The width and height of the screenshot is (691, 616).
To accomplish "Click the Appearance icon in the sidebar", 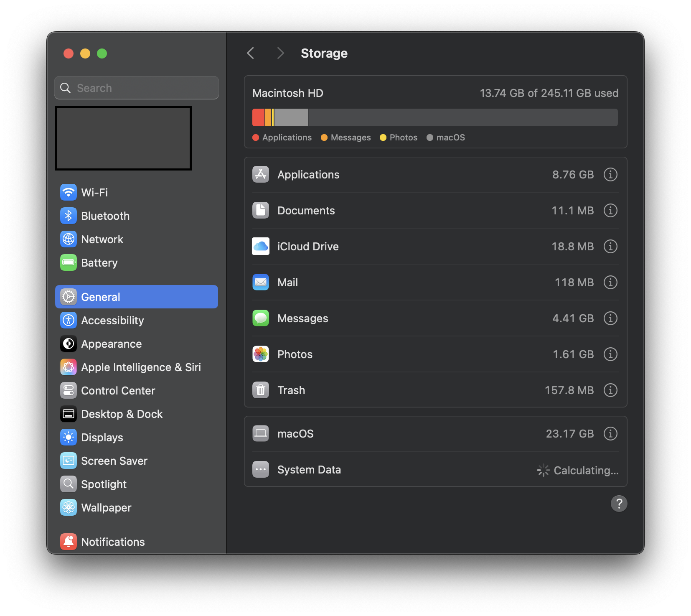I will [x=69, y=344].
